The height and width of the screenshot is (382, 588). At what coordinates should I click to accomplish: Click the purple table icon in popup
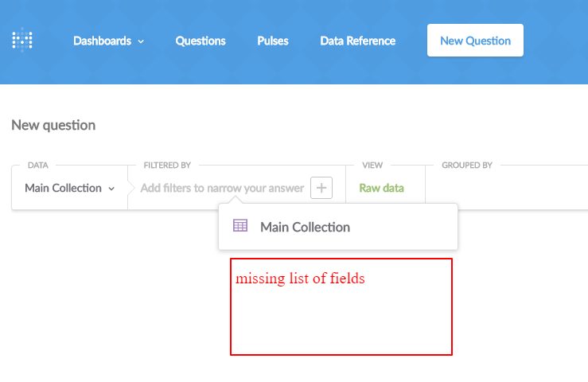pos(240,226)
